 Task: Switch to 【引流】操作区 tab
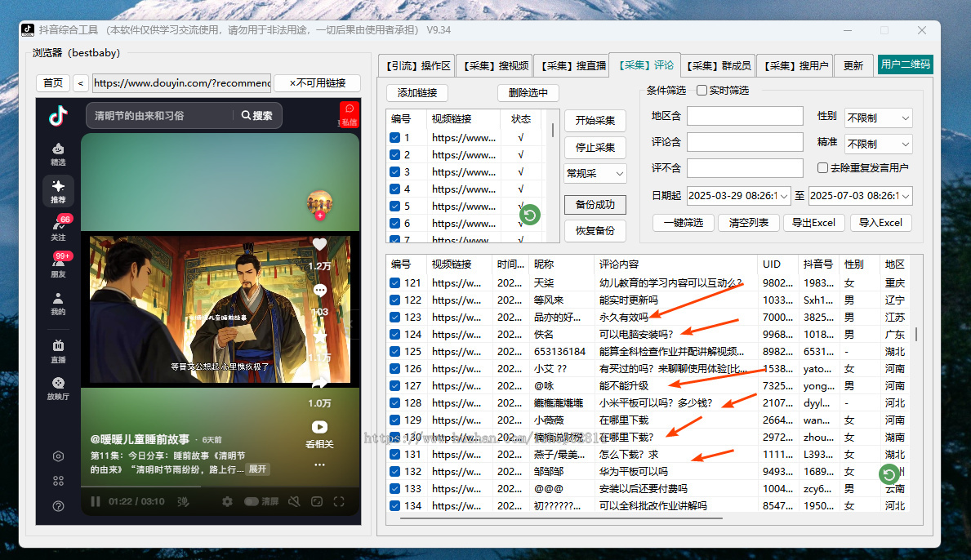417,65
